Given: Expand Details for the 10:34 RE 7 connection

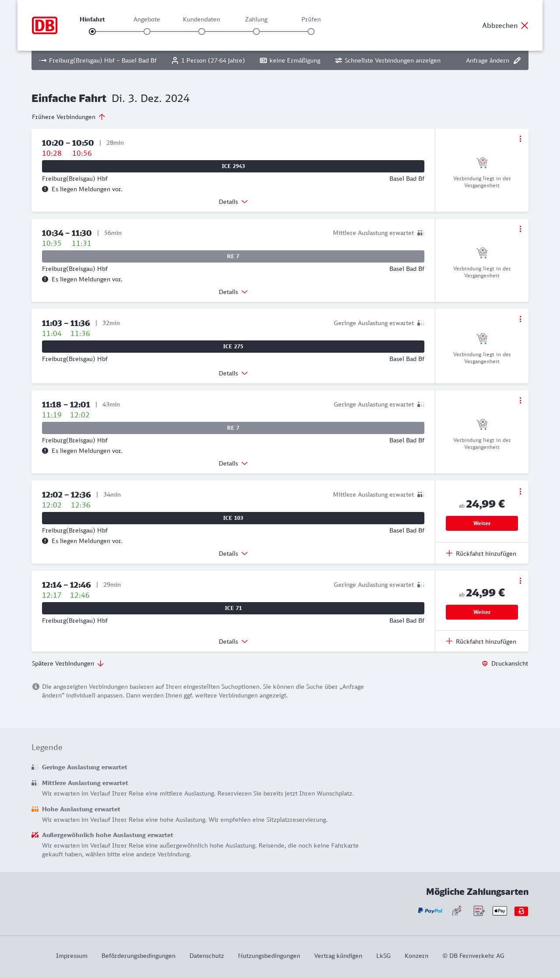Looking at the screenshot, I should [x=233, y=292].
